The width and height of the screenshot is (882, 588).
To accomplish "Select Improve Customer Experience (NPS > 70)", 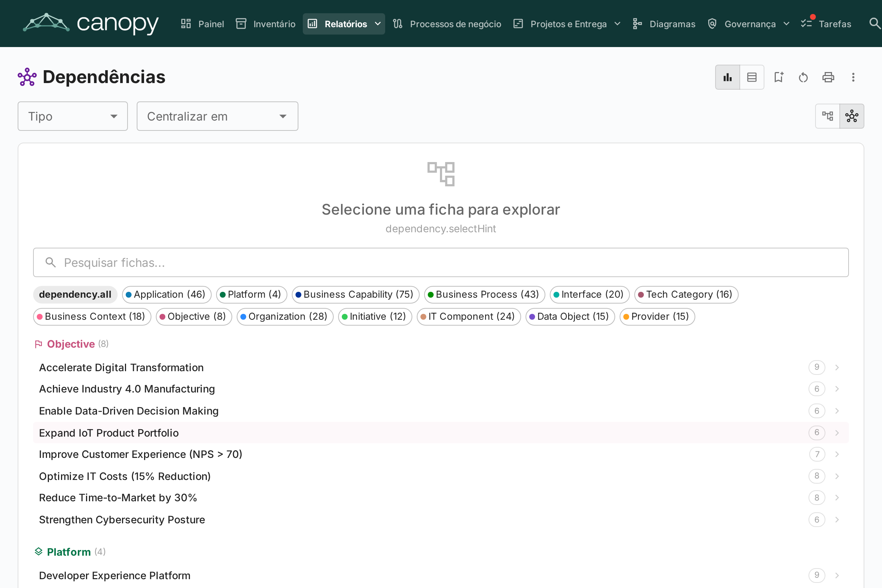I will click(441, 454).
